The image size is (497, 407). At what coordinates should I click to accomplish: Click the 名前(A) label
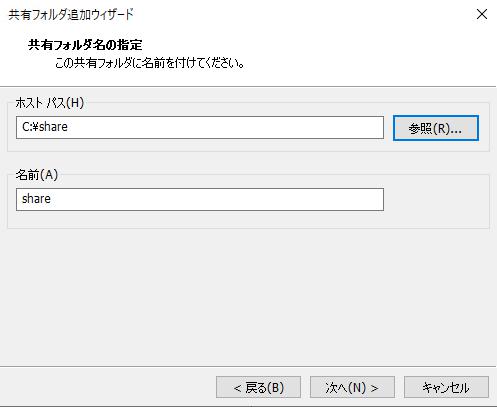(37, 175)
